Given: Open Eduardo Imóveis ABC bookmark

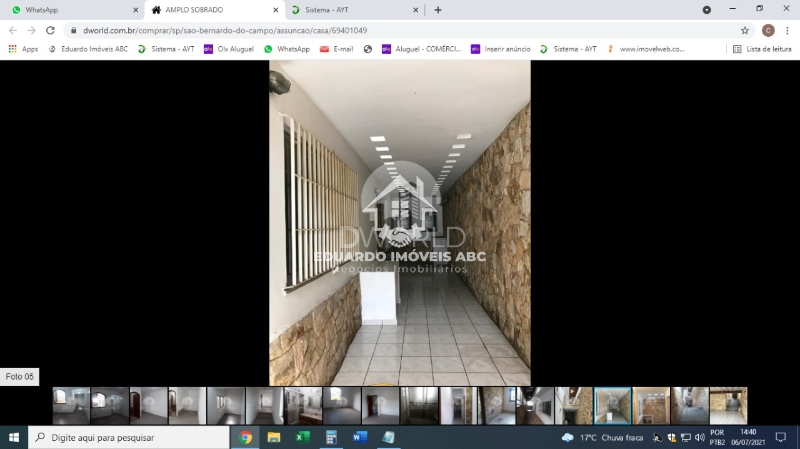Looking at the screenshot, I should pyautogui.click(x=88, y=49).
